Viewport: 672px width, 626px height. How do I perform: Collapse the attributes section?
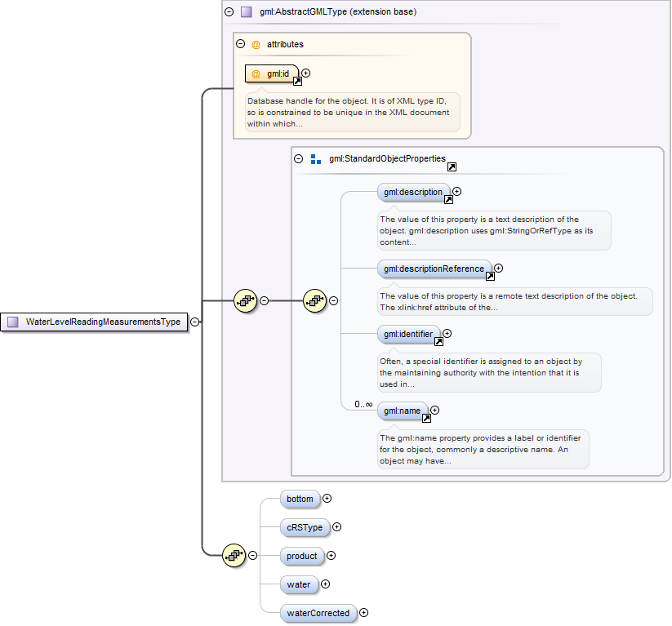click(x=240, y=43)
